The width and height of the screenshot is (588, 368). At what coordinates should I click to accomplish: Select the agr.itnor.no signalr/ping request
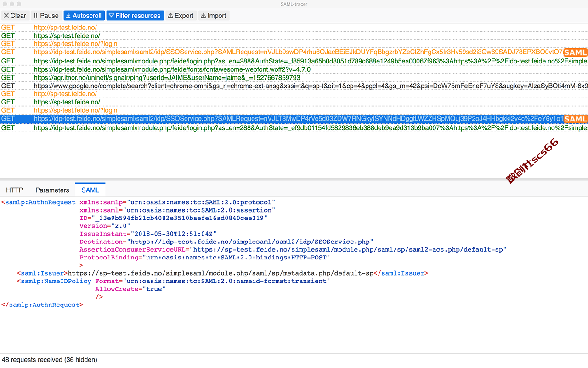294,77
